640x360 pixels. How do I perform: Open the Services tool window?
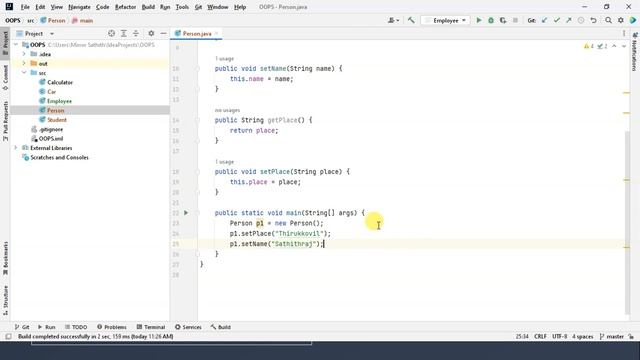(188, 327)
